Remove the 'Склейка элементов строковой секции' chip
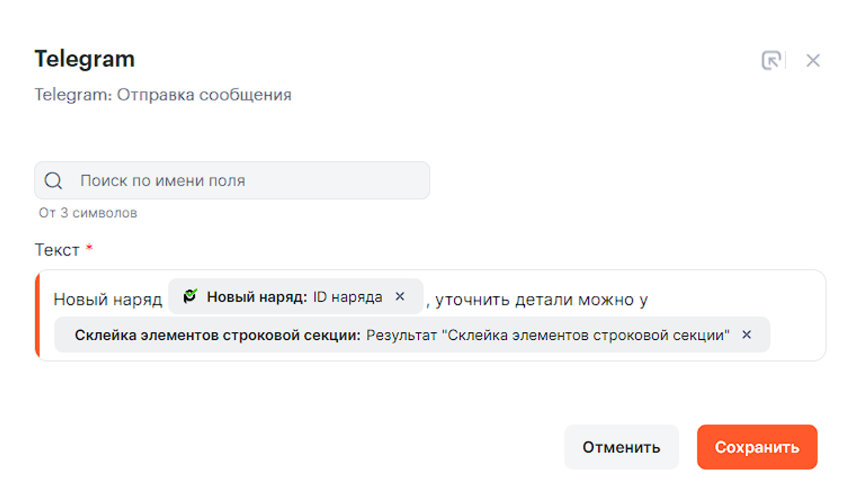Viewport: 868px width, 502px height. [x=747, y=335]
